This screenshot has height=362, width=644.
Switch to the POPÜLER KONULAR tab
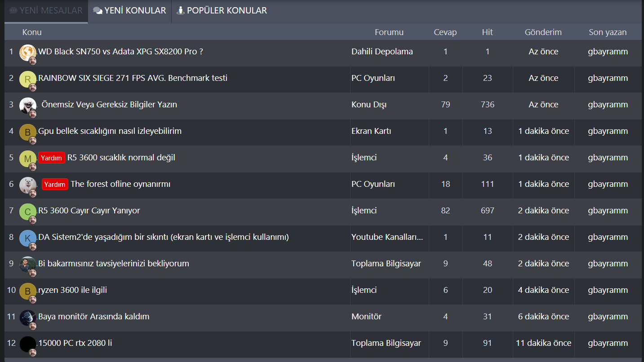222,10
